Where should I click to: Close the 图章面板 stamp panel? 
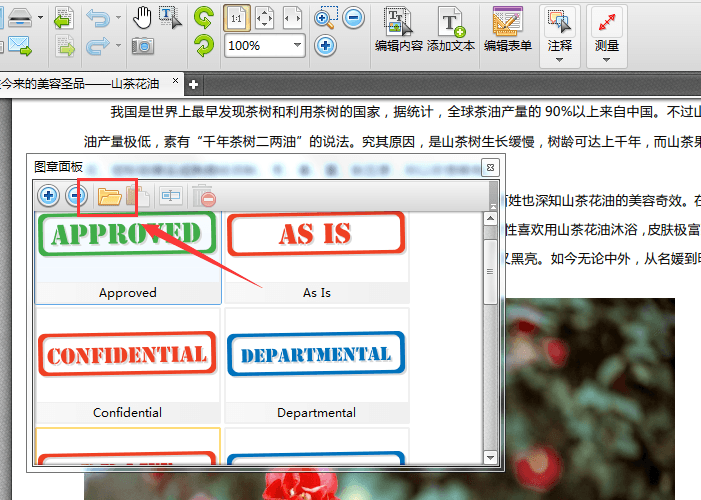[x=490, y=168]
